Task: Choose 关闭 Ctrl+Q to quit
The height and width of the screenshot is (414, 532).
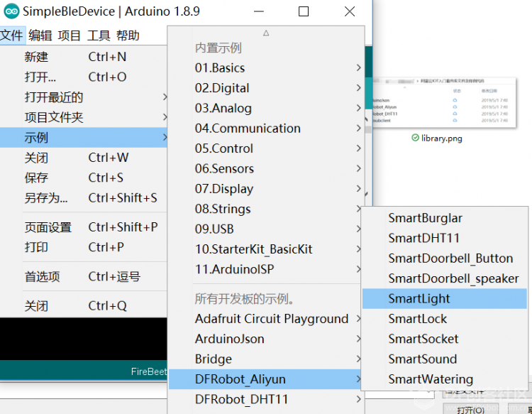Action: [84, 305]
